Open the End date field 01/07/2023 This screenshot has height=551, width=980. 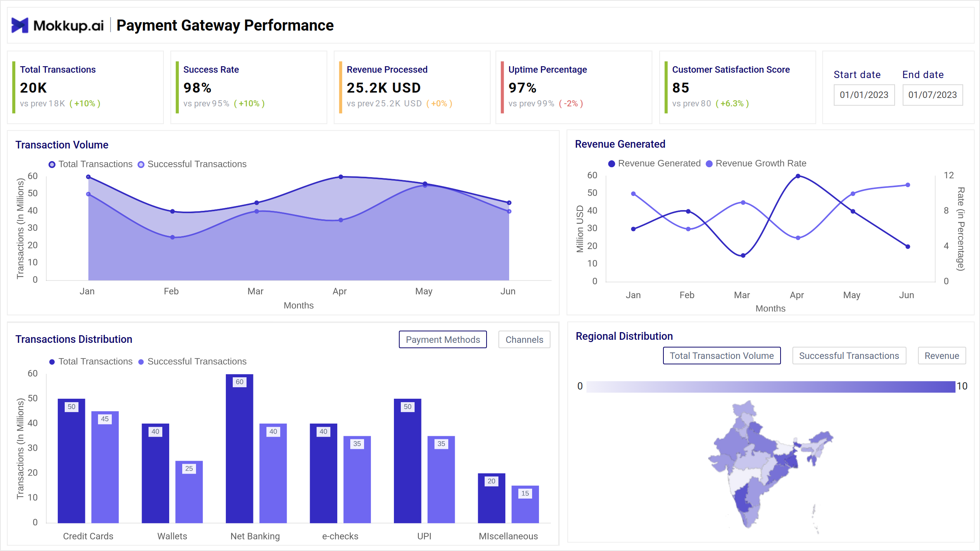[x=933, y=95]
